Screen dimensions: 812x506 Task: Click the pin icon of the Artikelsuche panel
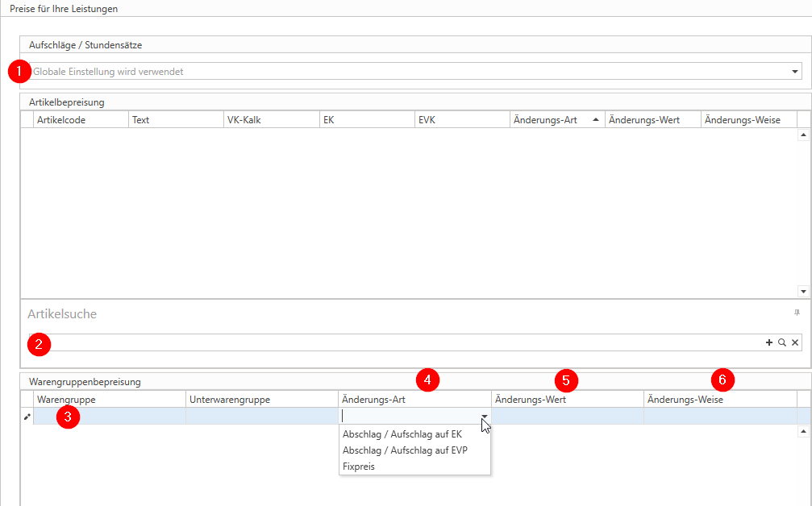[x=795, y=313]
